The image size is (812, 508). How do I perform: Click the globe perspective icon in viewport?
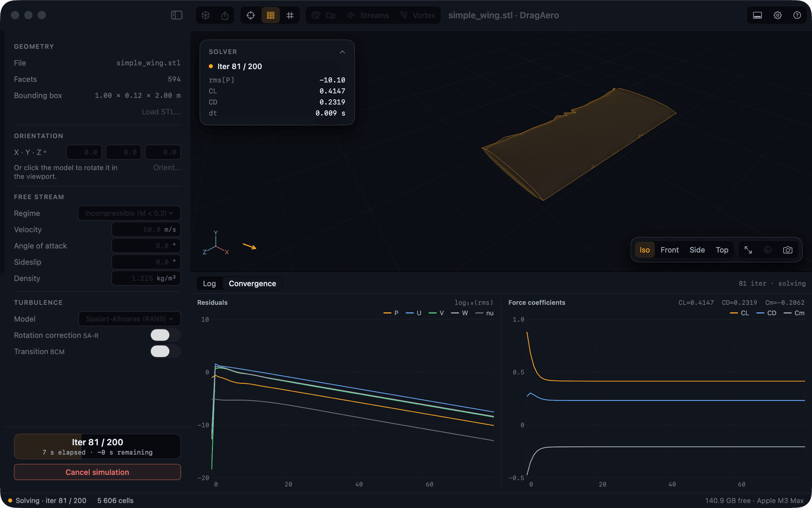pyautogui.click(x=768, y=250)
